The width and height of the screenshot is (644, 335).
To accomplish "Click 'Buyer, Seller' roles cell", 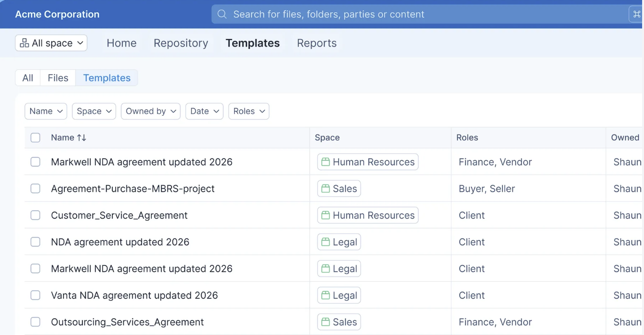I will click(x=487, y=189).
